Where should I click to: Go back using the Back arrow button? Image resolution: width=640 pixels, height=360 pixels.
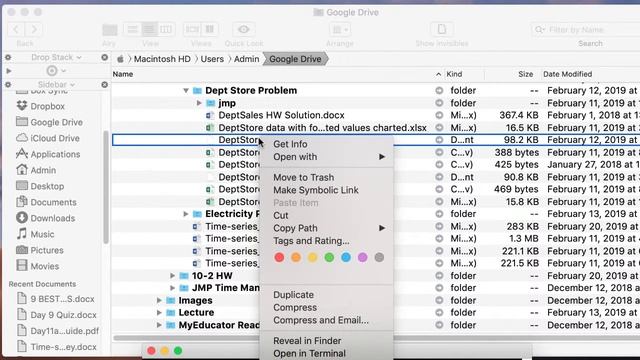(x=16, y=29)
